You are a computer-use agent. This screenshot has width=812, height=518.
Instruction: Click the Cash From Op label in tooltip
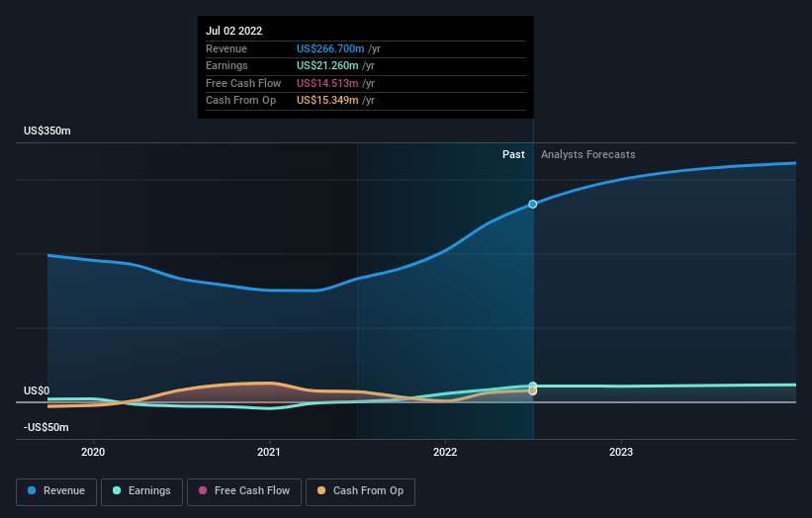tap(240, 101)
